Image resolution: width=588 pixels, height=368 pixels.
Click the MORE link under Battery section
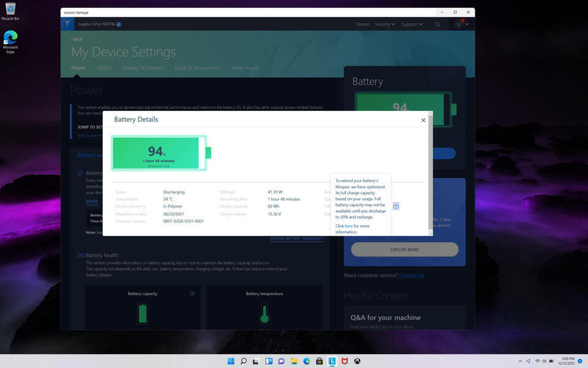pyautogui.click(x=92, y=202)
